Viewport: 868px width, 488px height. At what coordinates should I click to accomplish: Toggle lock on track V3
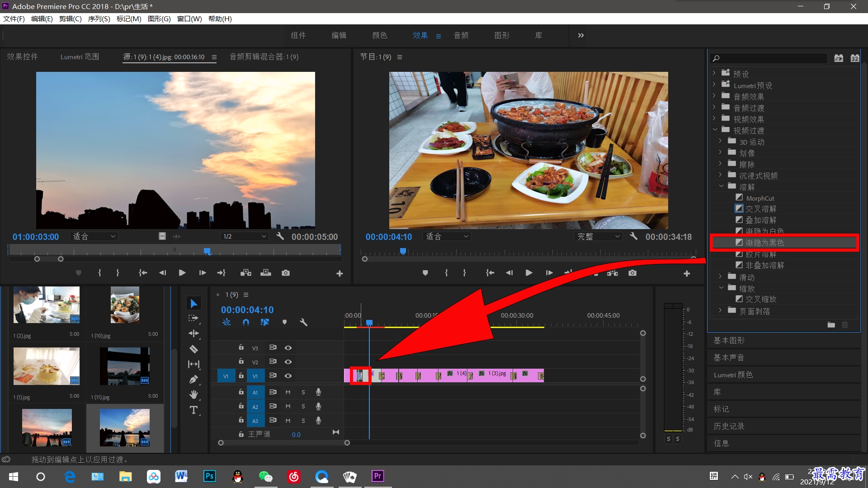click(x=241, y=347)
